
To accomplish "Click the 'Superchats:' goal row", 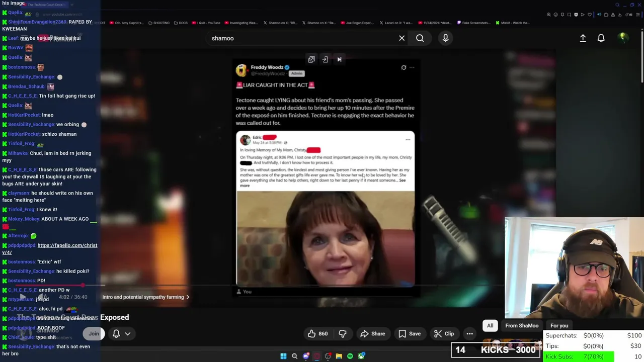I will pos(594,335).
